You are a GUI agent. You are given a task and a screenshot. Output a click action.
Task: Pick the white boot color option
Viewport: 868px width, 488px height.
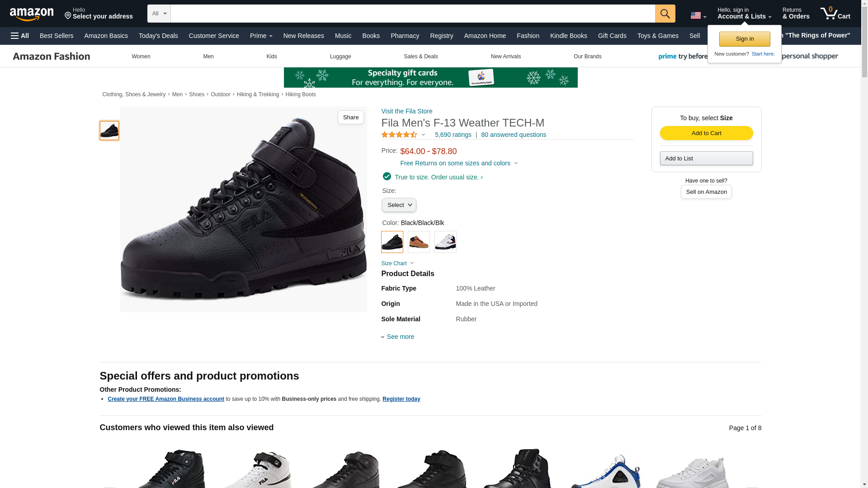click(445, 242)
